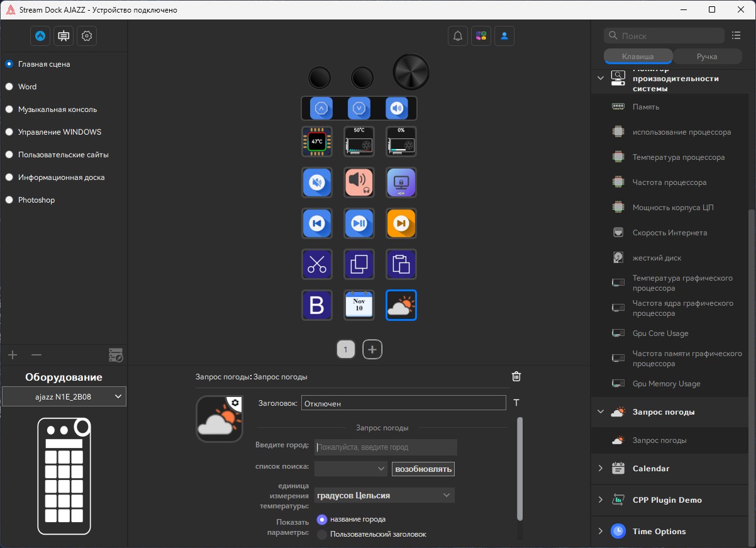
Task: Click the возобновлять refresh button
Action: click(x=423, y=469)
